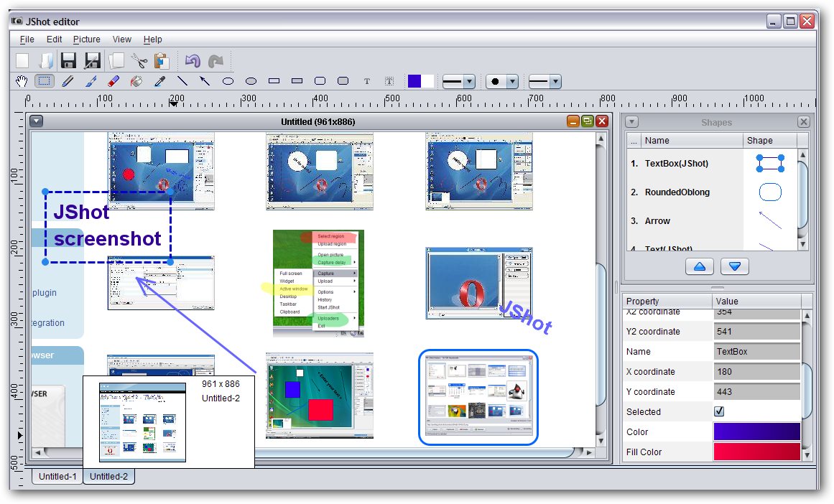
Task: Cut the selection with the scissors icon
Action: [139, 60]
